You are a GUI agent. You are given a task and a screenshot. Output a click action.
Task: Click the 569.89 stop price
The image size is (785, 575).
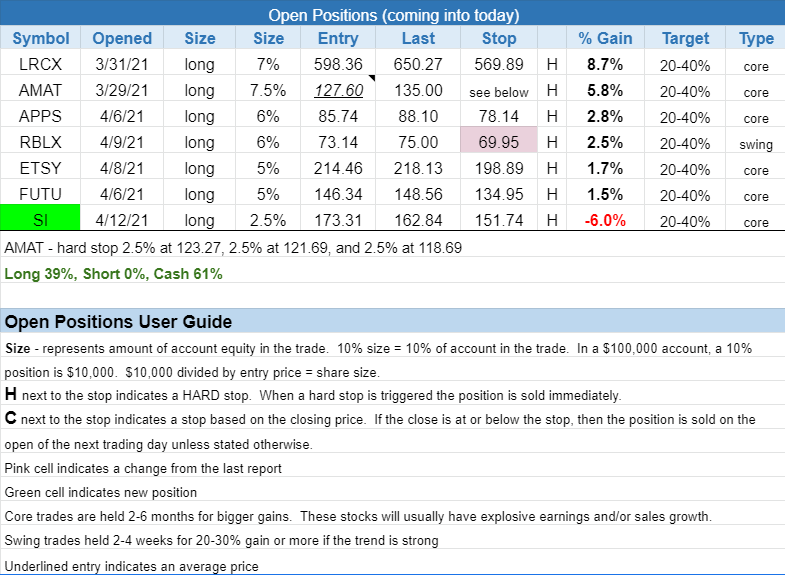coord(499,64)
